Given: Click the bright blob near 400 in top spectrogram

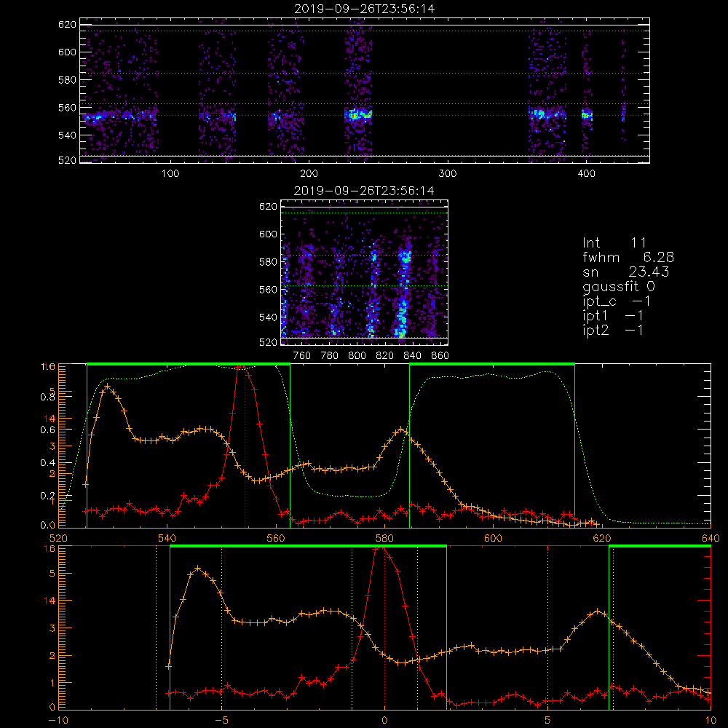Looking at the screenshot, I should point(587,115).
